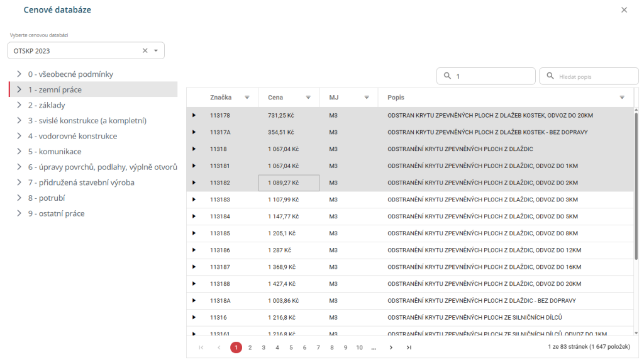Jump to page 10 in pagination

coord(359,347)
